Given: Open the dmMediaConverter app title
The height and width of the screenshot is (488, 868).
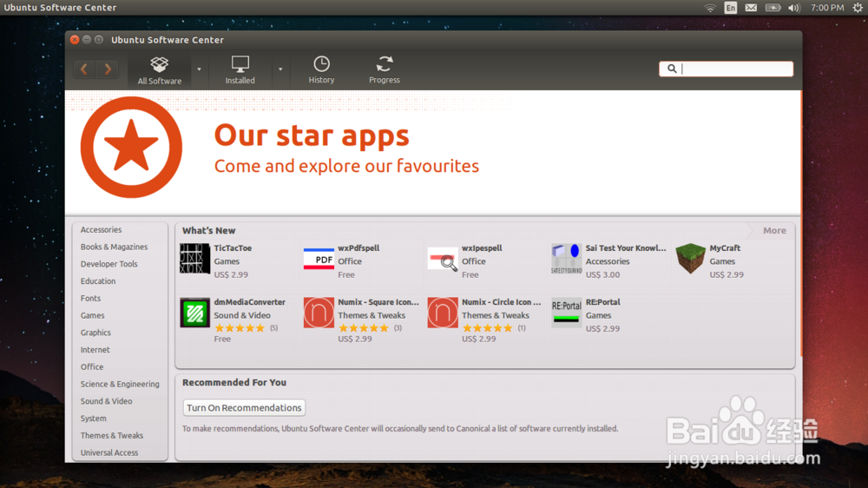Looking at the screenshot, I should pos(250,302).
